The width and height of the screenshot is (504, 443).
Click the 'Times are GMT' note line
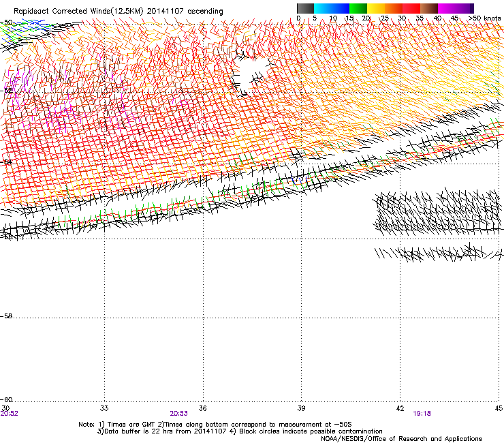[216, 425]
